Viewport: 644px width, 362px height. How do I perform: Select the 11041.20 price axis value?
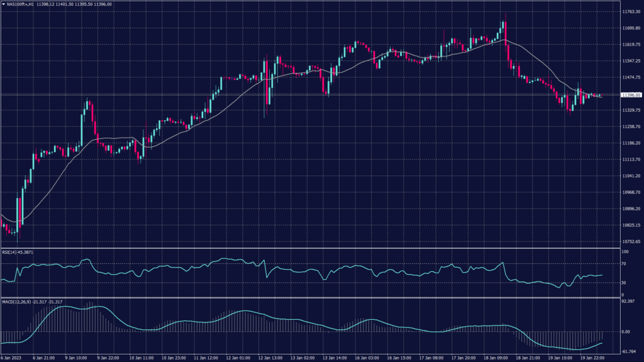pyautogui.click(x=631, y=176)
